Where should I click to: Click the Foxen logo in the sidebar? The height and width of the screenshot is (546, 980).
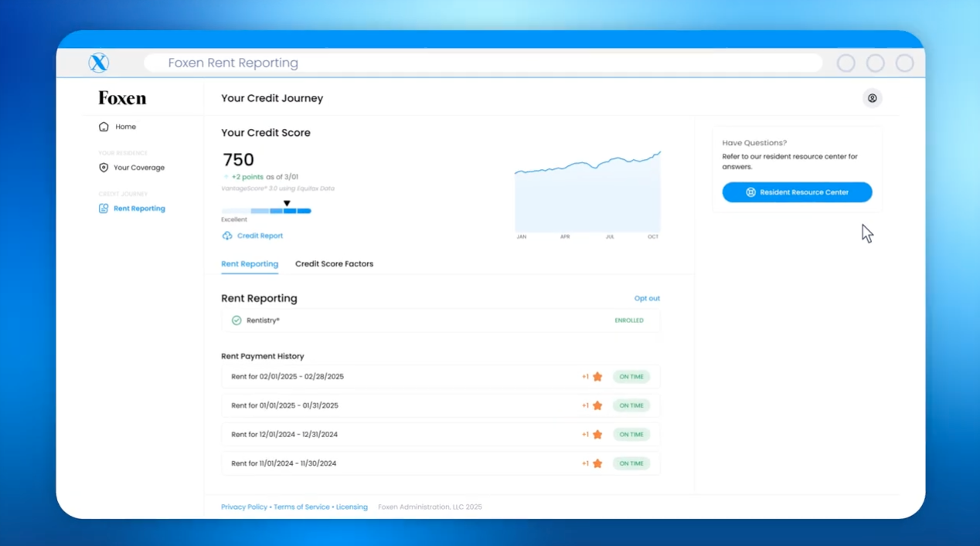pos(122,98)
